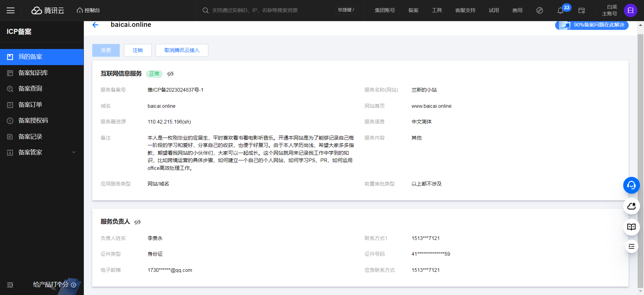Toggle visibility eye for 服务负责人
Image resolution: width=644 pixels, height=295 pixels.
click(138, 222)
